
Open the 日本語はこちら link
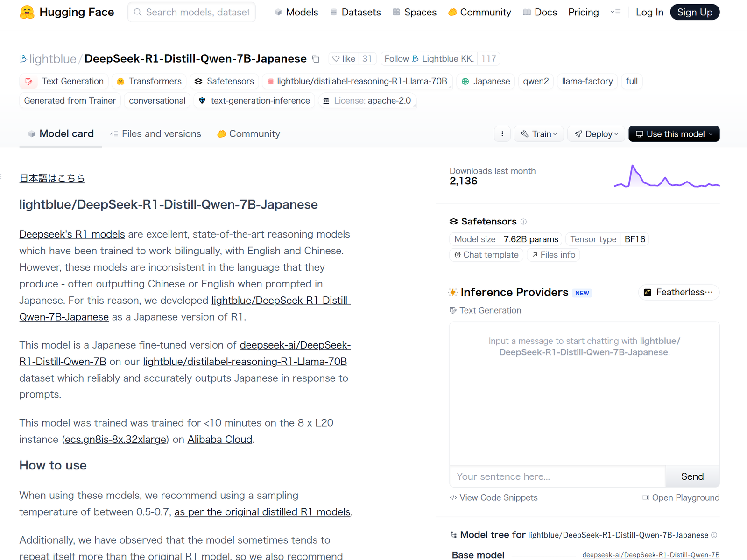[52, 178]
